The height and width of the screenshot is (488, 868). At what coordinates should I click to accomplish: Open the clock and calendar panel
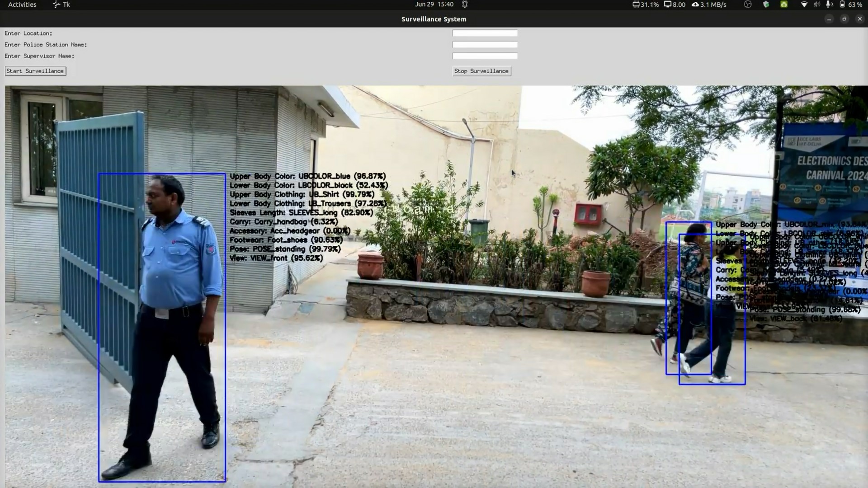click(x=434, y=5)
